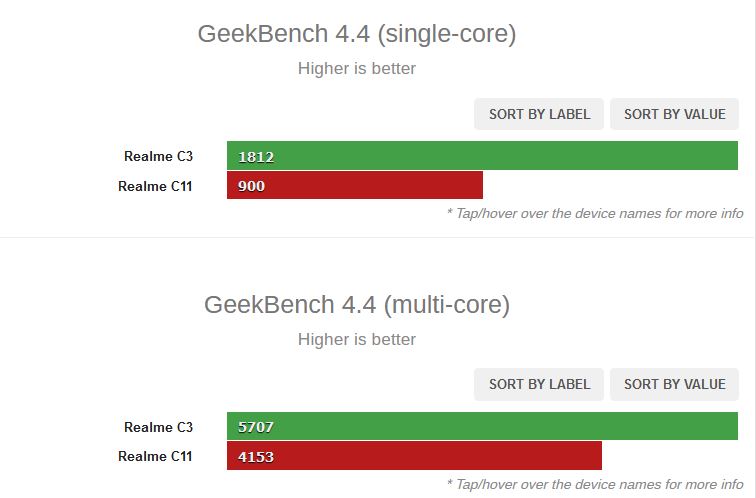
Task: Open Realme C3 info in single-core chart
Action: [x=158, y=156]
